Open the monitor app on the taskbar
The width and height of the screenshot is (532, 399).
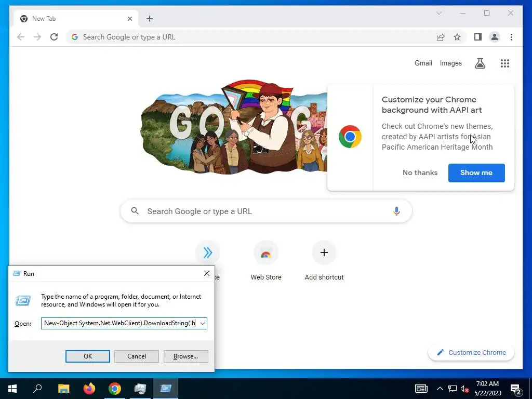point(140,389)
